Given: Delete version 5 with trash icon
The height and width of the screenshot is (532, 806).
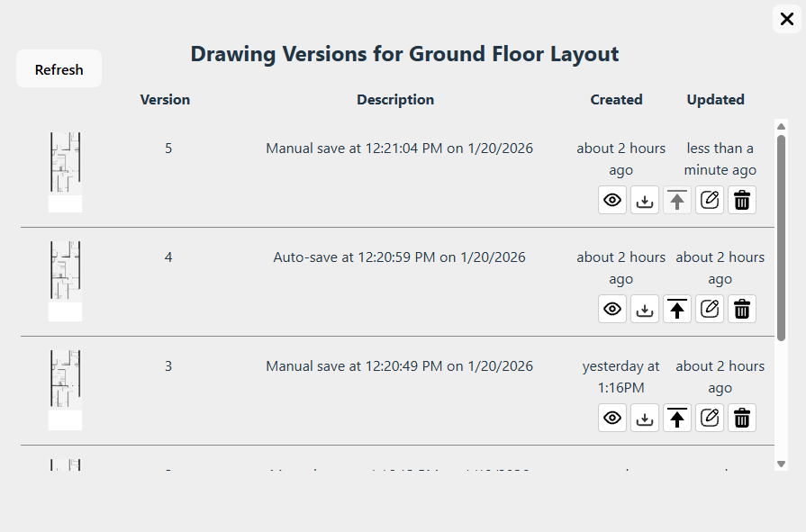Looking at the screenshot, I should pyautogui.click(x=742, y=200).
